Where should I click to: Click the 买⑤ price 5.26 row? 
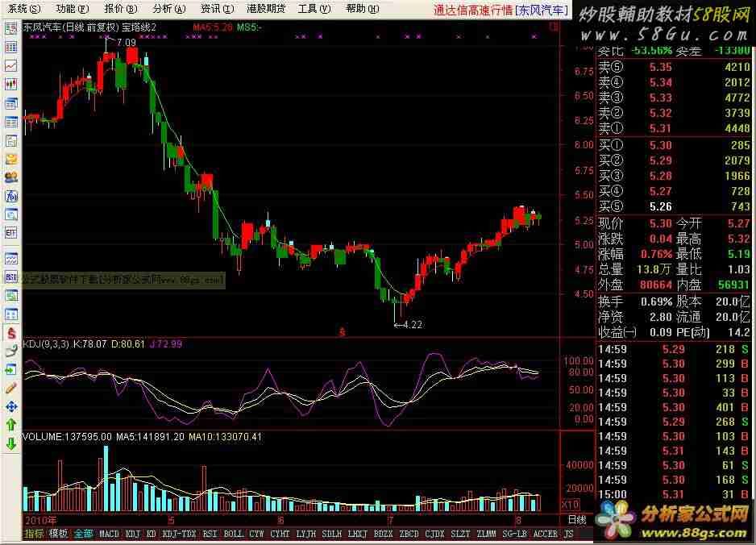tap(674, 206)
